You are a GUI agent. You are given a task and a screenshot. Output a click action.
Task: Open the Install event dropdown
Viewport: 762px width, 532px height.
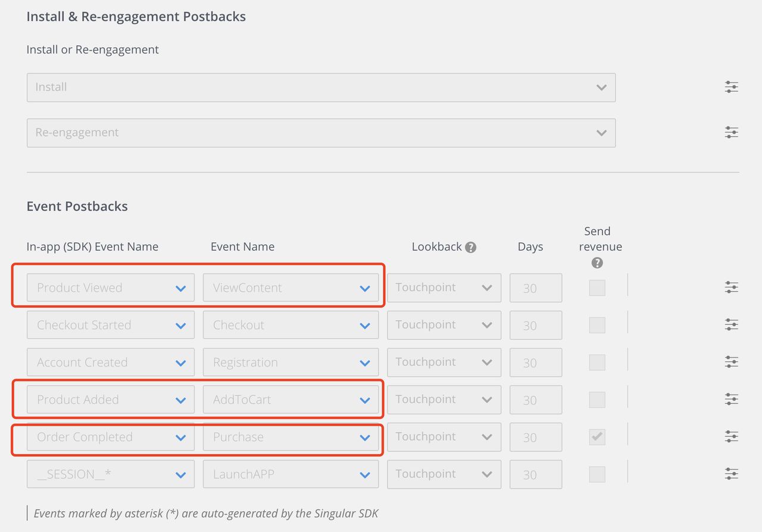(321, 87)
